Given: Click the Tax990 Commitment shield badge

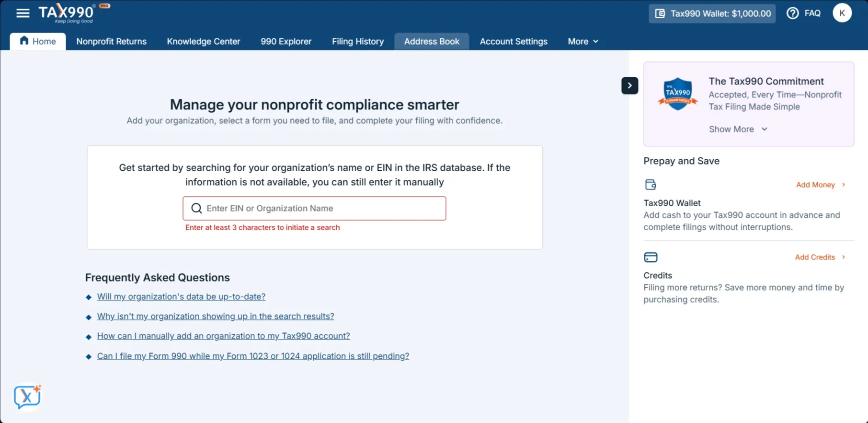Looking at the screenshot, I should pyautogui.click(x=677, y=94).
